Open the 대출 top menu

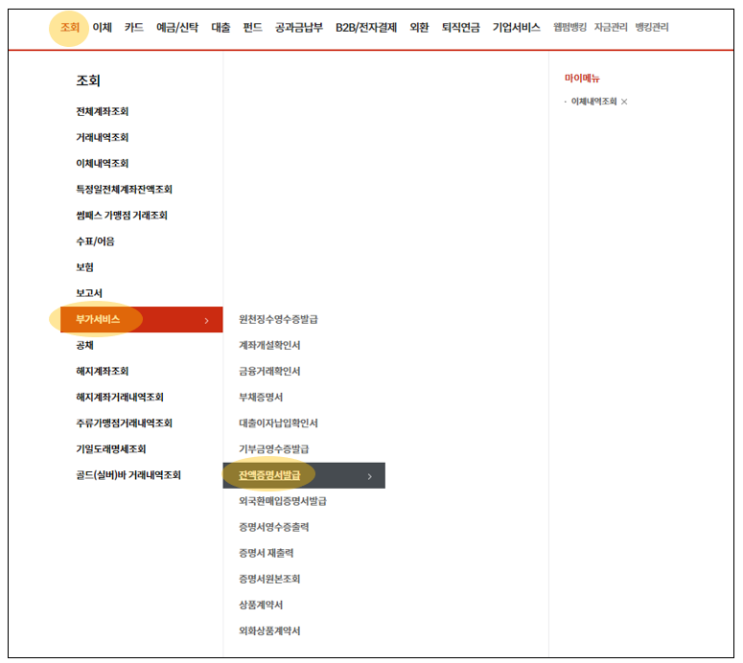220,27
